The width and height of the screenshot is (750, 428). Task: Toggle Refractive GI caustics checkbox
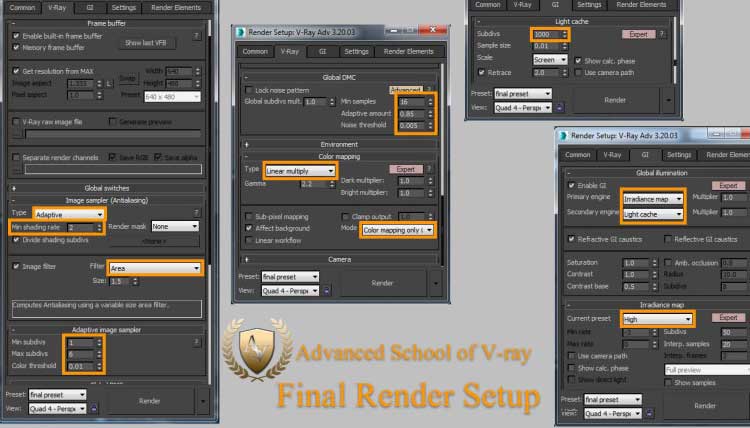click(571, 239)
